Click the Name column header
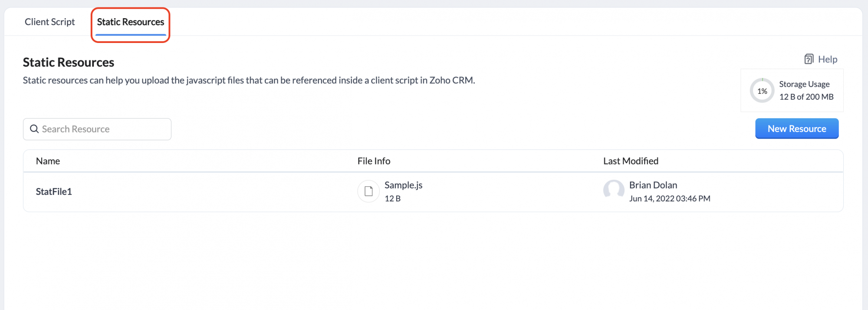Screen dimensions: 868x310 (x=48, y=161)
